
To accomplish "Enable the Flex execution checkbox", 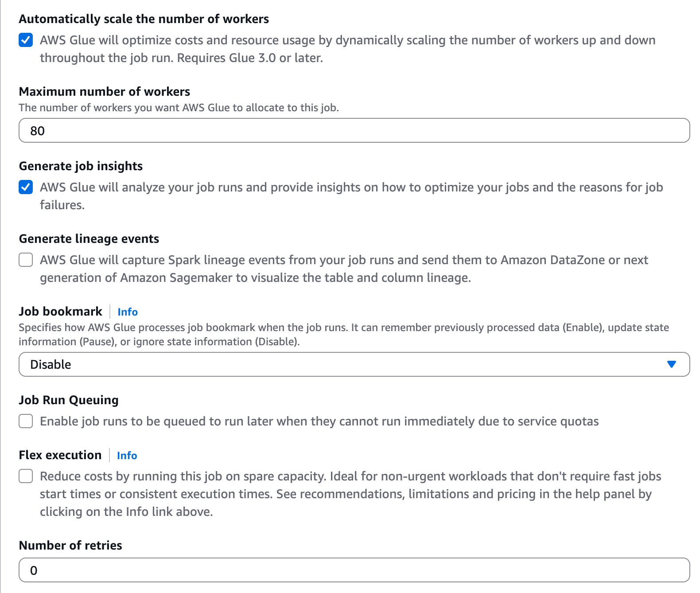I will 26,476.
